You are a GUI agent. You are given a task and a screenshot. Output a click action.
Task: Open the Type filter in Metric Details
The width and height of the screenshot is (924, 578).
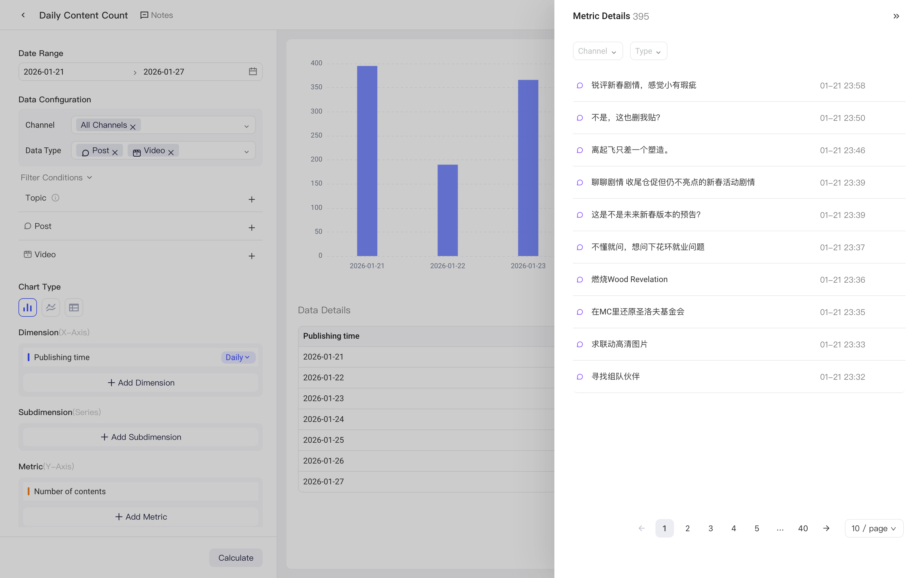pyautogui.click(x=648, y=51)
